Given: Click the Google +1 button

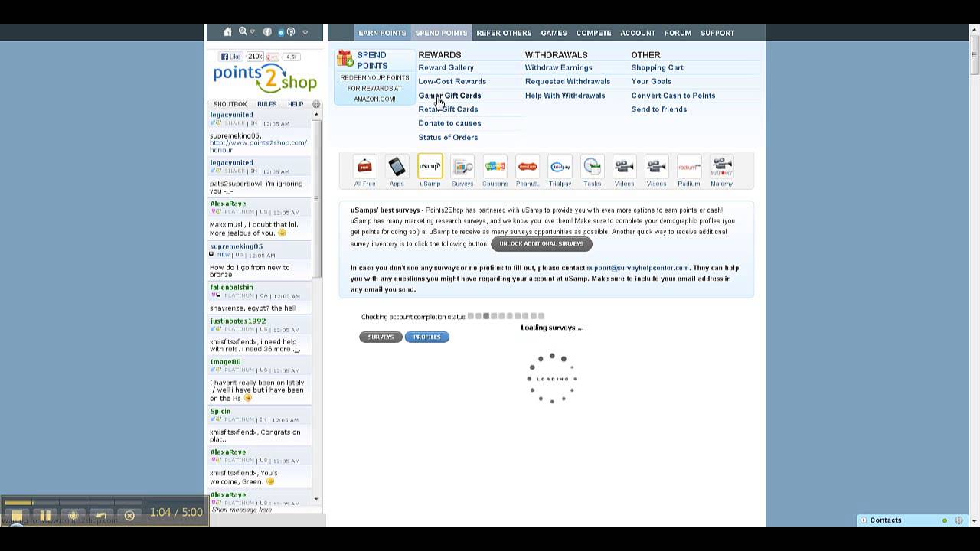Looking at the screenshot, I should (x=272, y=57).
